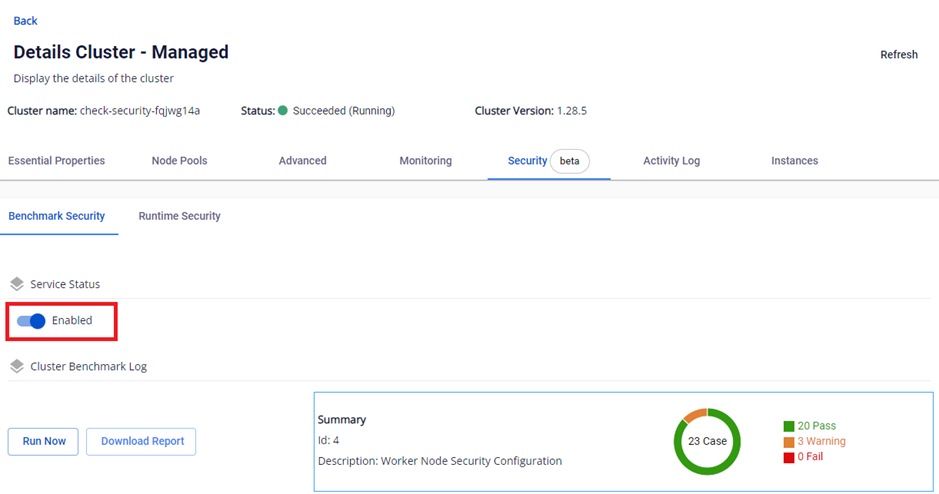Click the Service Status layers icon
939x494 pixels.
pos(17,284)
